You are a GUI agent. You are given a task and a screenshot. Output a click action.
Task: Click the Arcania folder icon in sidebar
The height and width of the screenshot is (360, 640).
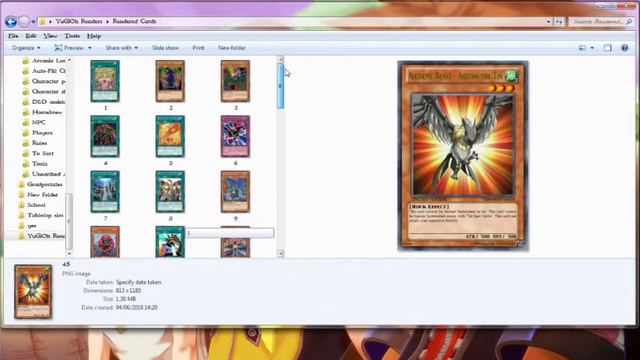click(26, 60)
